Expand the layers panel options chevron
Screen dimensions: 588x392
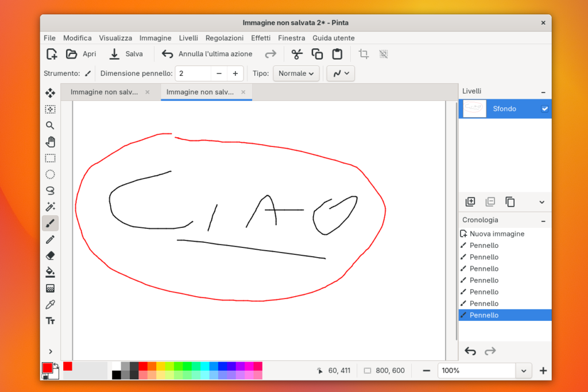pos(541,202)
